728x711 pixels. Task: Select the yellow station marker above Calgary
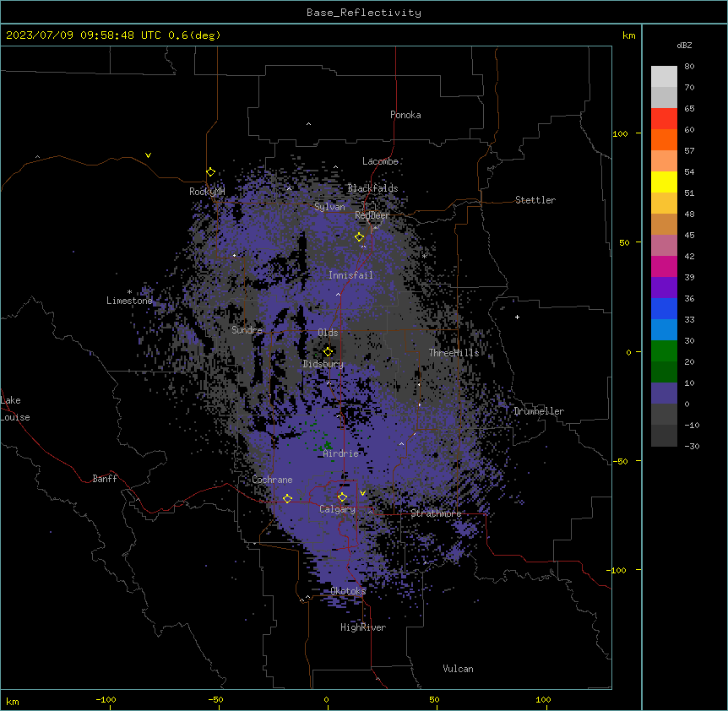[x=342, y=497]
